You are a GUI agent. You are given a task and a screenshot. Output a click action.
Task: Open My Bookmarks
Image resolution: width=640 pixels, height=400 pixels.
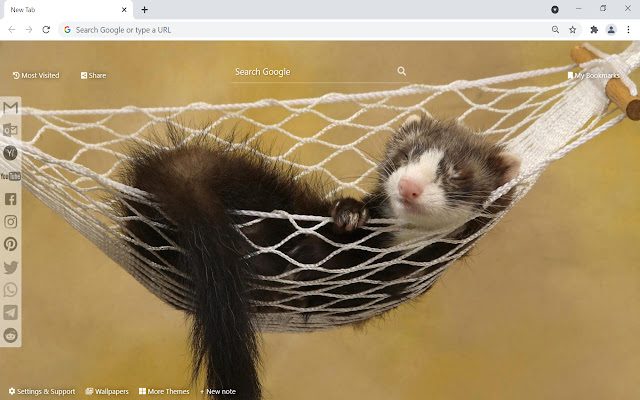pos(593,76)
